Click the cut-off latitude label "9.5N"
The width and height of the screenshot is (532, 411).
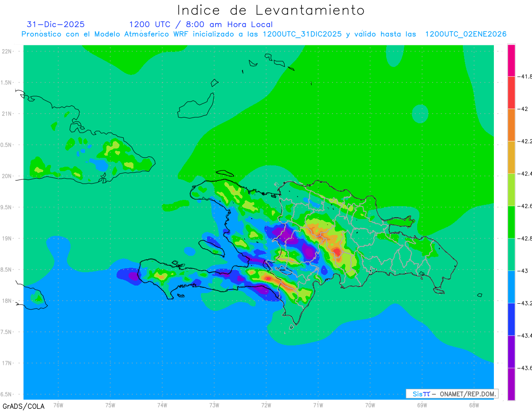[6, 207]
